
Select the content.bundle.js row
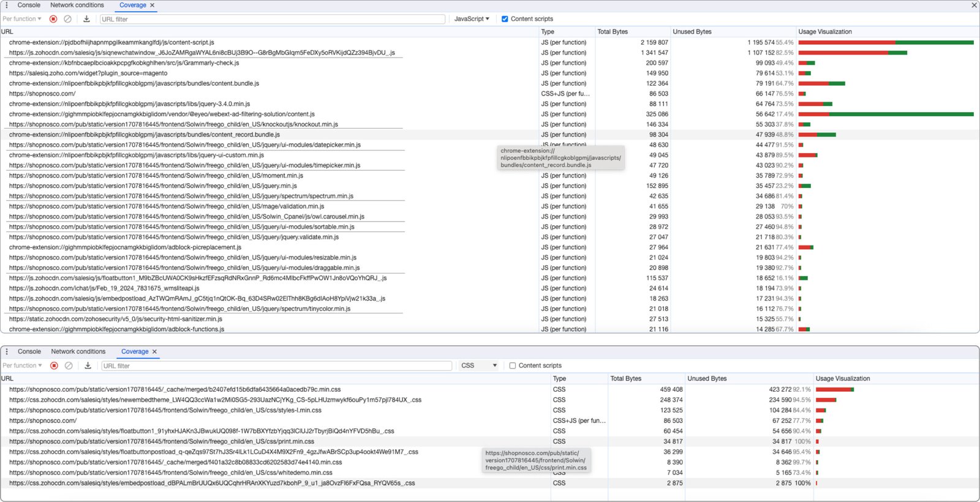click(490, 83)
